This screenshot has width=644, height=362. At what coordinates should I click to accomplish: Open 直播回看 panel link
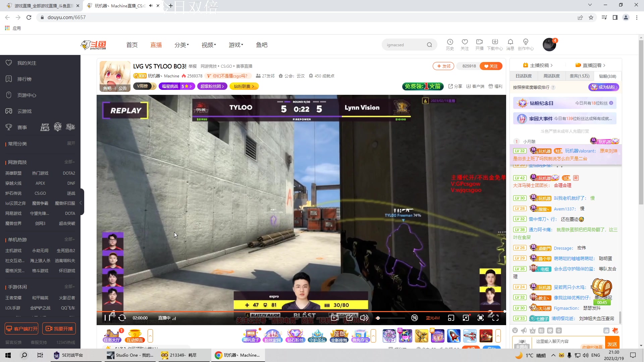590,65
